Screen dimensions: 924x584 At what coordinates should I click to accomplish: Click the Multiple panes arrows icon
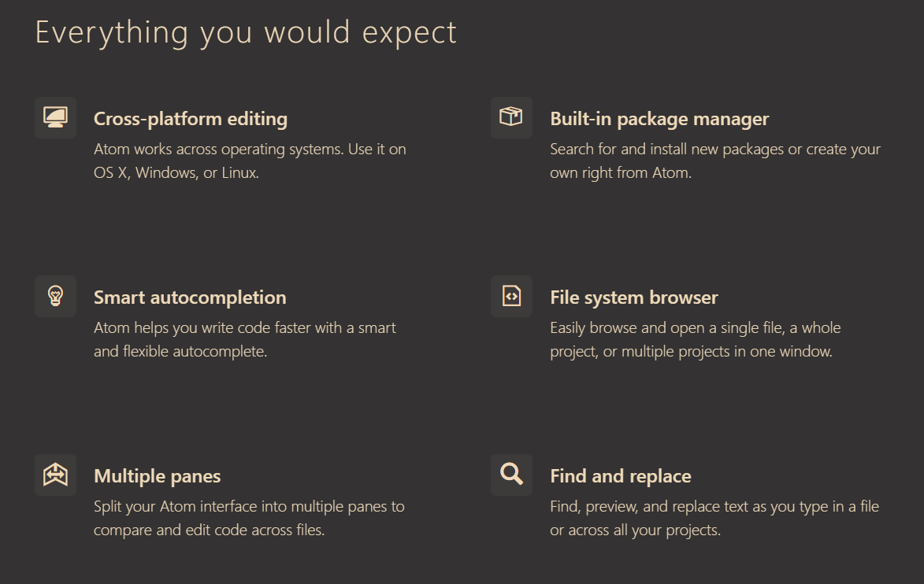(55, 475)
